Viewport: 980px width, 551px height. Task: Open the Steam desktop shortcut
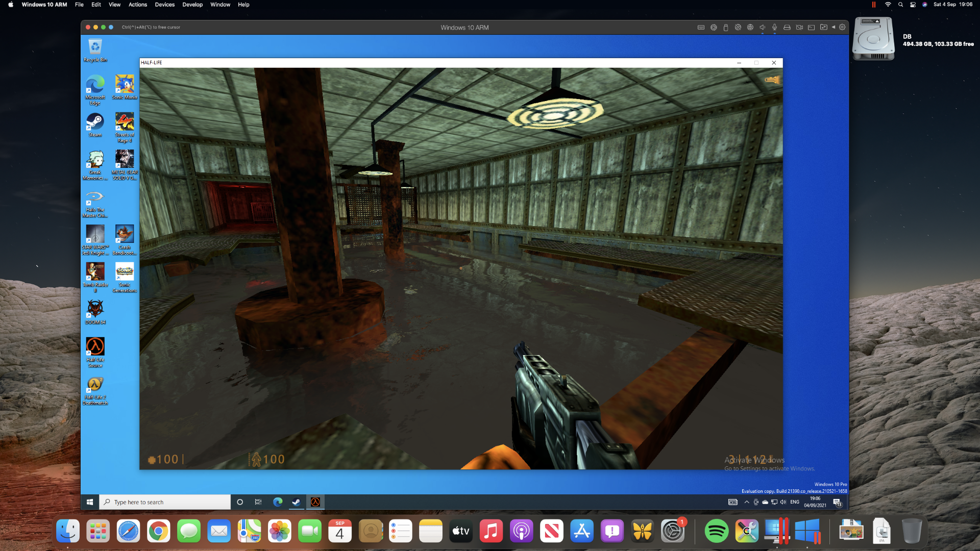[x=95, y=125]
